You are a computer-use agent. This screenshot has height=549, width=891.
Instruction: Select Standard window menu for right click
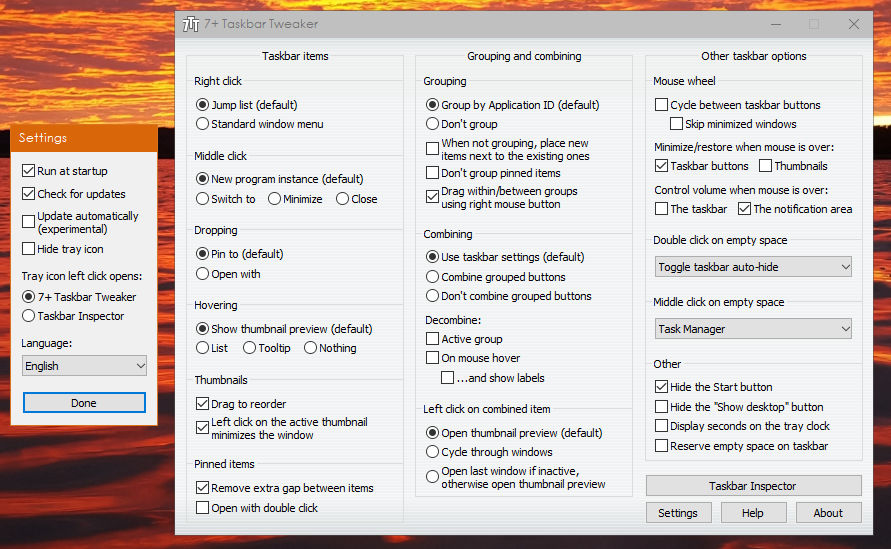point(260,124)
